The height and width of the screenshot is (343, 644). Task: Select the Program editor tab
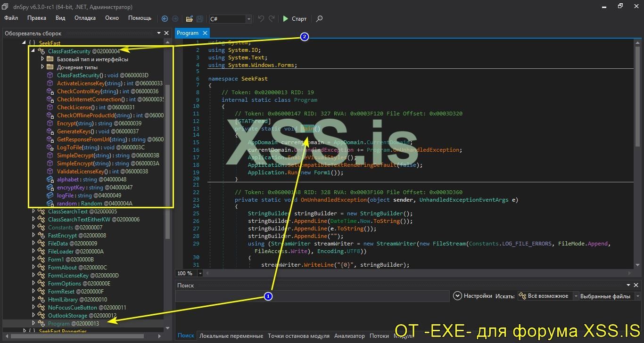pos(188,33)
